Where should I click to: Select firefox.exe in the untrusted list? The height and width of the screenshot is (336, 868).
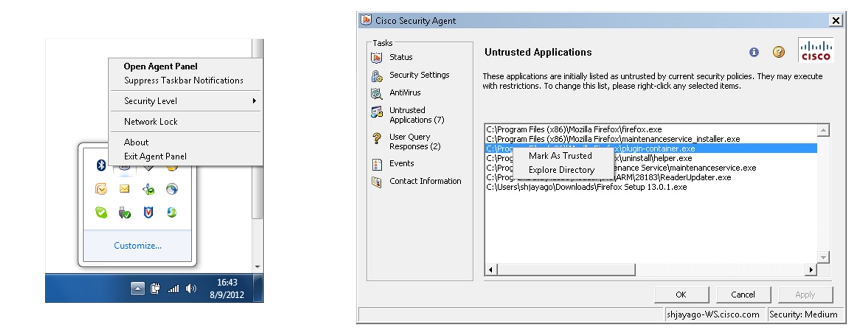pyautogui.click(x=651, y=129)
